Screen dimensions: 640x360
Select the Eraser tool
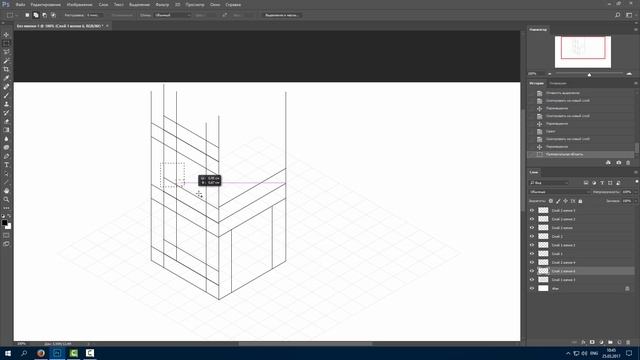(x=6, y=121)
